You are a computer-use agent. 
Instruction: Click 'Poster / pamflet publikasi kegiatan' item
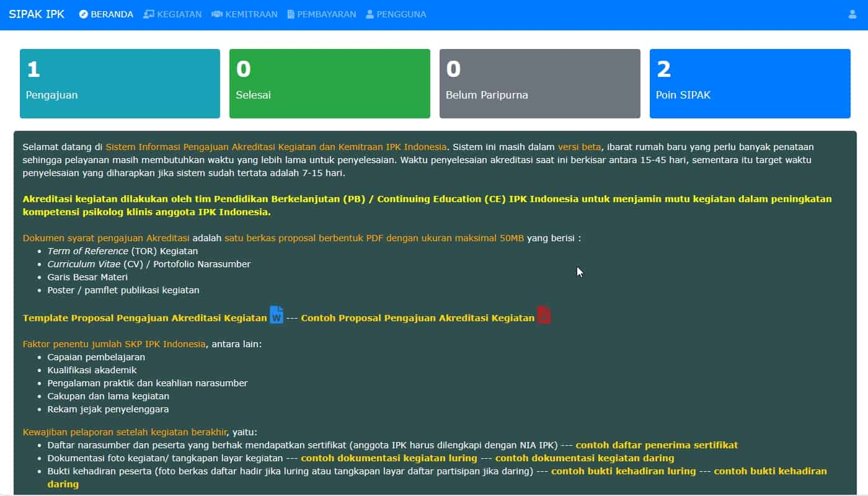pyautogui.click(x=123, y=290)
